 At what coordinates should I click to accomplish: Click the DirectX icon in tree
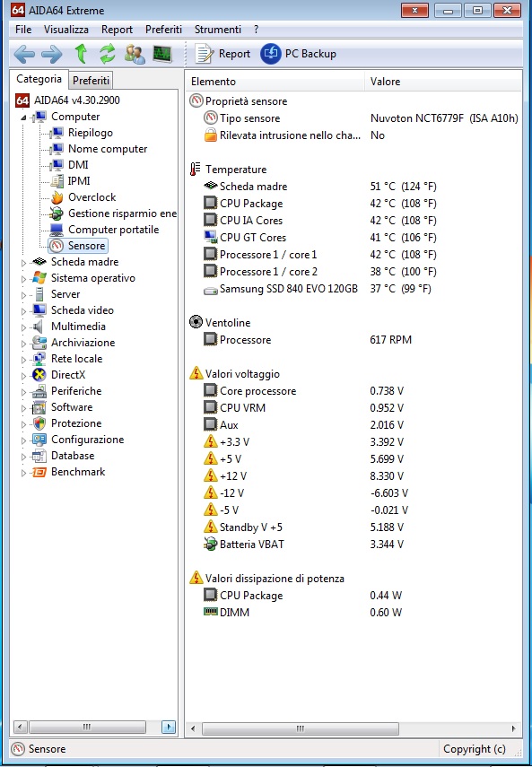click(x=39, y=375)
